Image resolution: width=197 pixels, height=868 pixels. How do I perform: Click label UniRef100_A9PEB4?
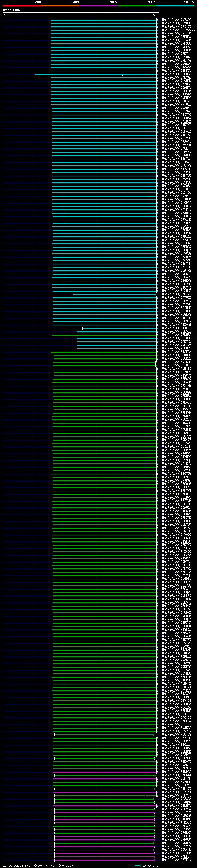pyautogui.click(x=177, y=47)
